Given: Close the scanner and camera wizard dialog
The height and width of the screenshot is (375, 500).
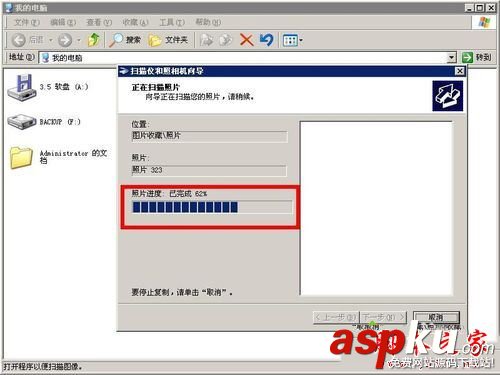Looking at the screenshot, I should (x=460, y=71).
